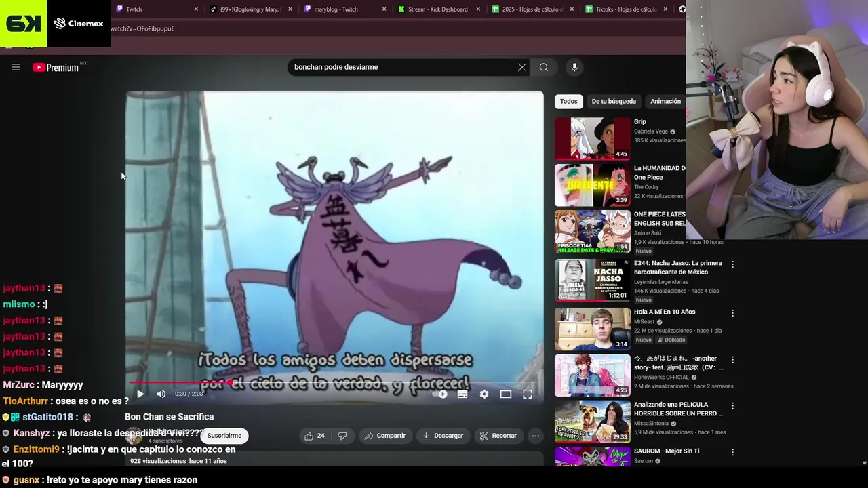Open HoneyWorks another story video thumbnail
This screenshot has width=868, height=488.
tap(593, 375)
